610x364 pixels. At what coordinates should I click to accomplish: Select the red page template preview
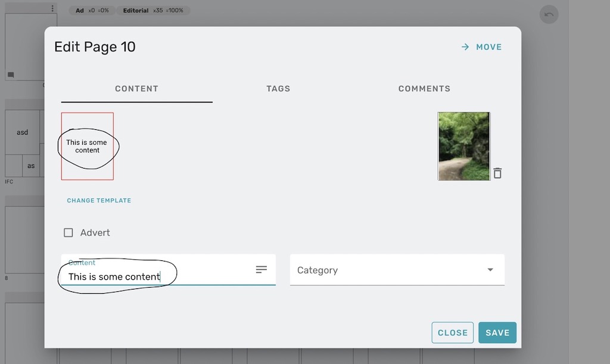tap(87, 145)
